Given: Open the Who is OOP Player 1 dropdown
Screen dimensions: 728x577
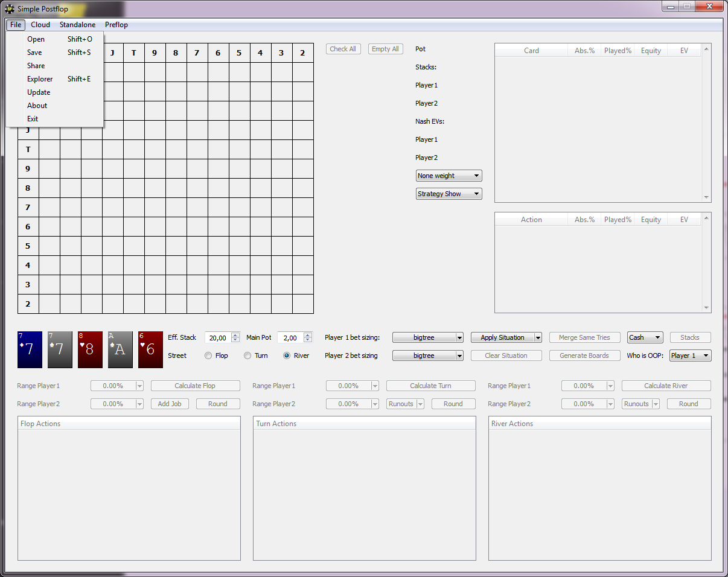Looking at the screenshot, I should [690, 355].
